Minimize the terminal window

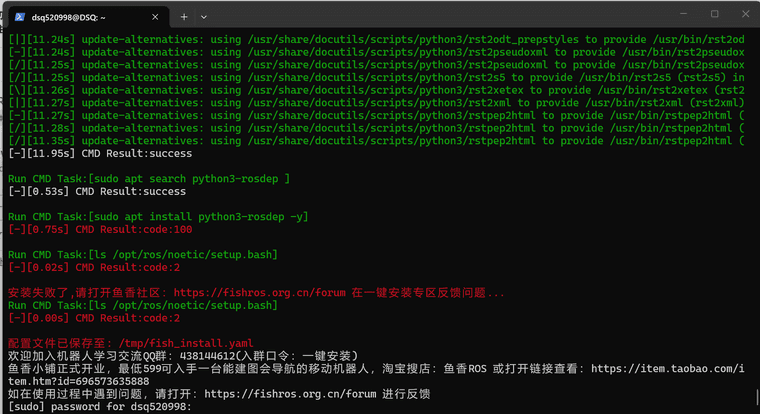(683, 14)
